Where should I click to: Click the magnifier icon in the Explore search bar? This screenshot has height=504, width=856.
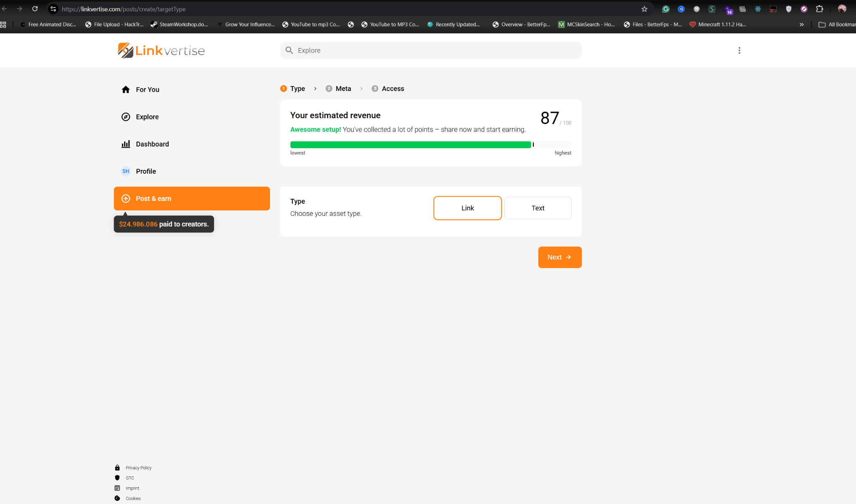click(289, 51)
